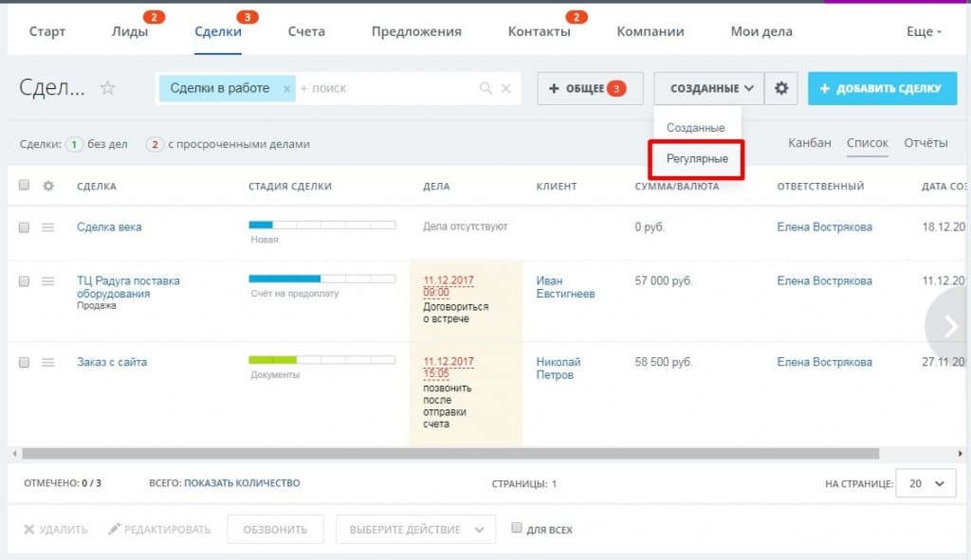Select Регулярные from the dropdown menu
The height and width of the screenshot is (560, 971).
[697, 158]
